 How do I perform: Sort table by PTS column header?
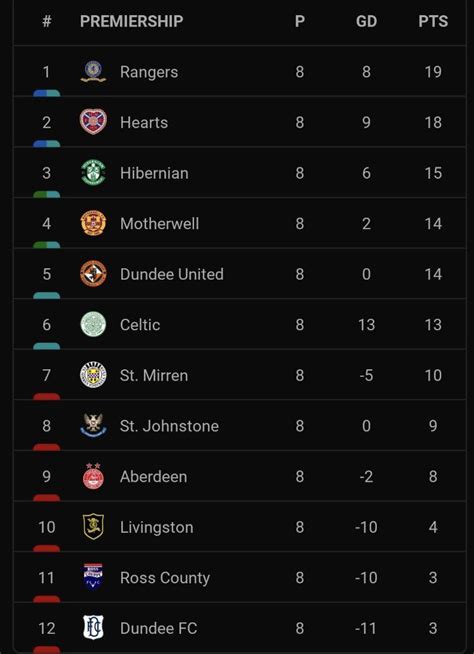pos(433,21)
